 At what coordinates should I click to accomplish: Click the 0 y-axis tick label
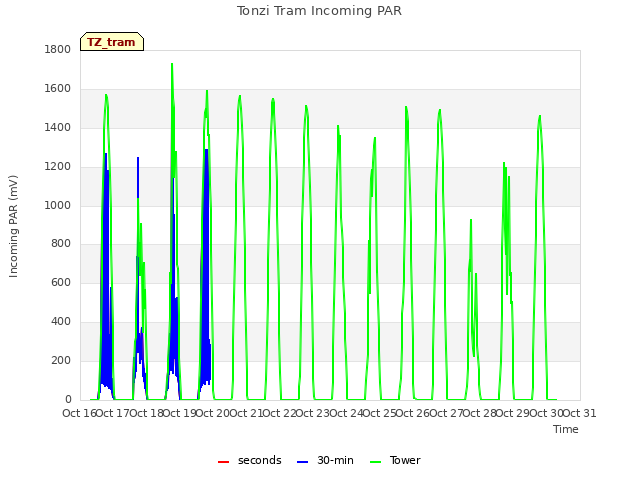tap(68, 399)
